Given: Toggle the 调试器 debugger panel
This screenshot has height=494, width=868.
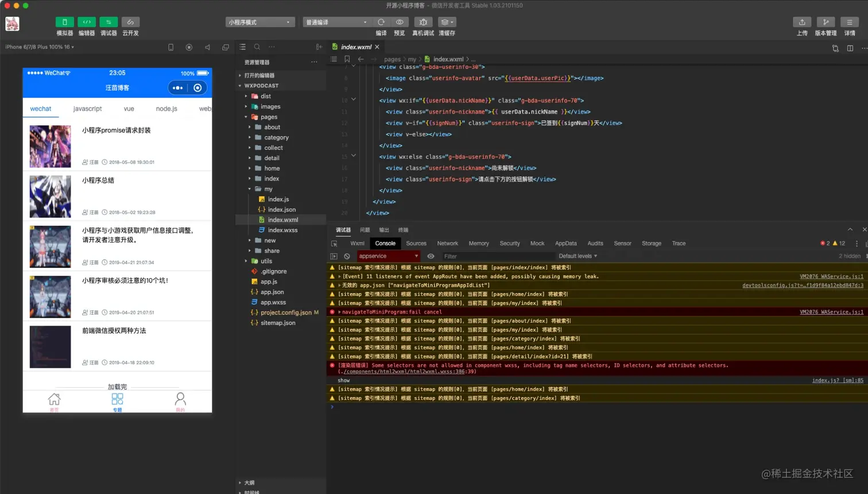Looking at the screenshot, I should [x=108, y=22].
